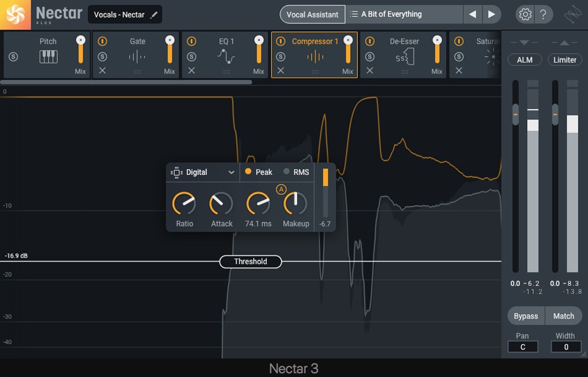Screen dimensions: 588x377
Task: Open the settings gear
Action: [525, 14]
